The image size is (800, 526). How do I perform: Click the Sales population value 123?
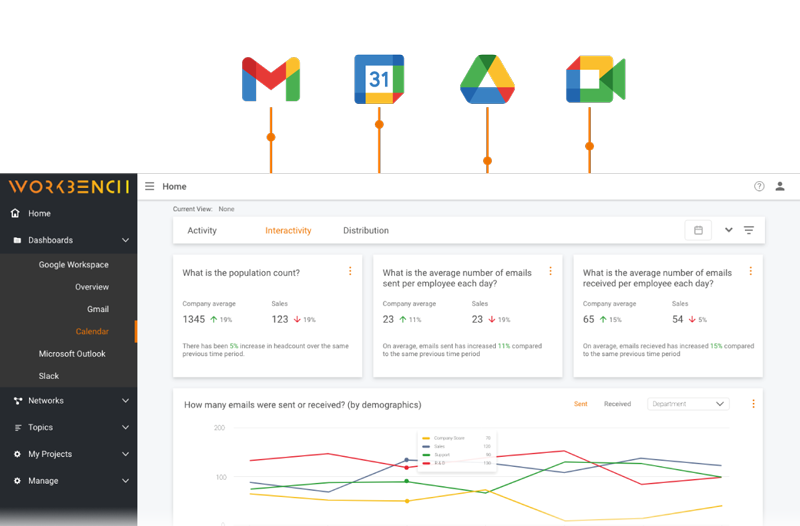pos(280,319)
